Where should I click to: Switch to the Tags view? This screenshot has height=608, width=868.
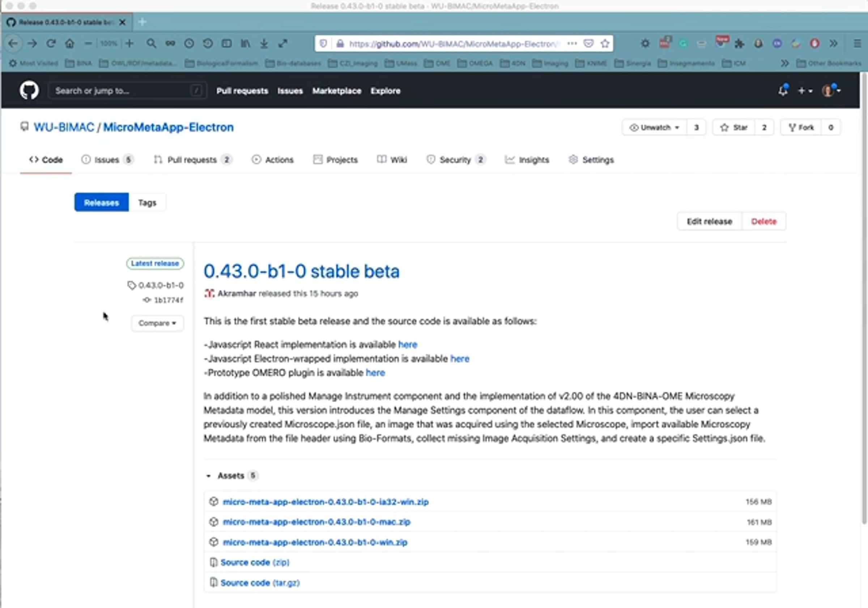147,202
